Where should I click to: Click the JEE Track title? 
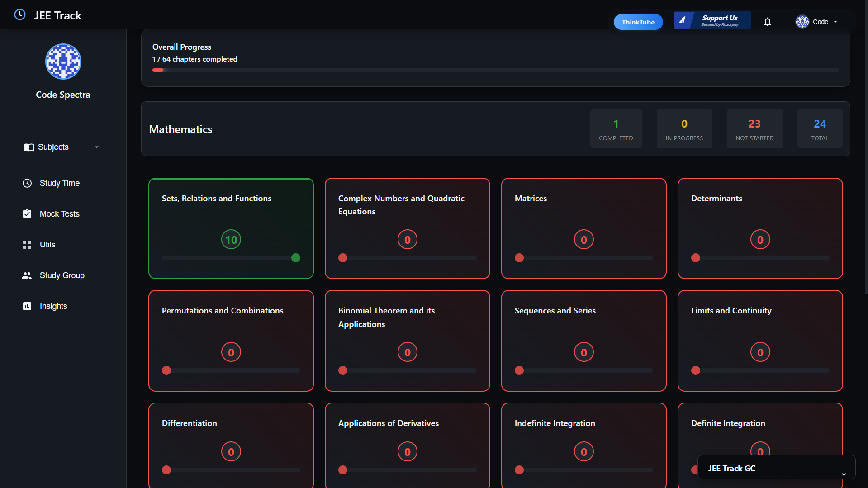tap(58, 15)
